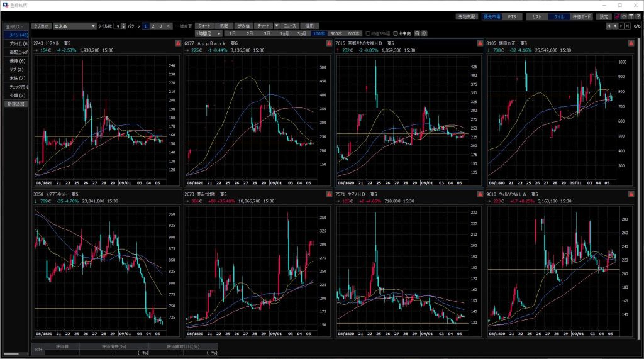Viewport: 644px width, 359px height.
Task: Click the 設定 settings button
Action: 604,16
